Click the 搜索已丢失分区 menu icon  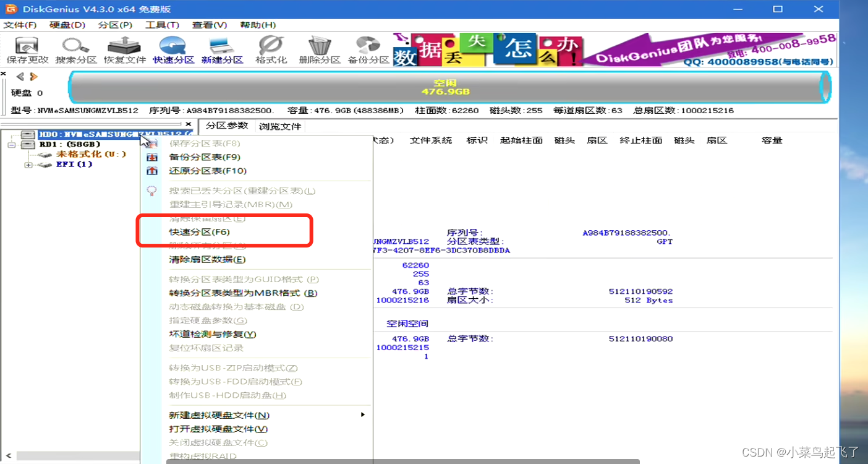pyautogui.click(x=152, y=191)
